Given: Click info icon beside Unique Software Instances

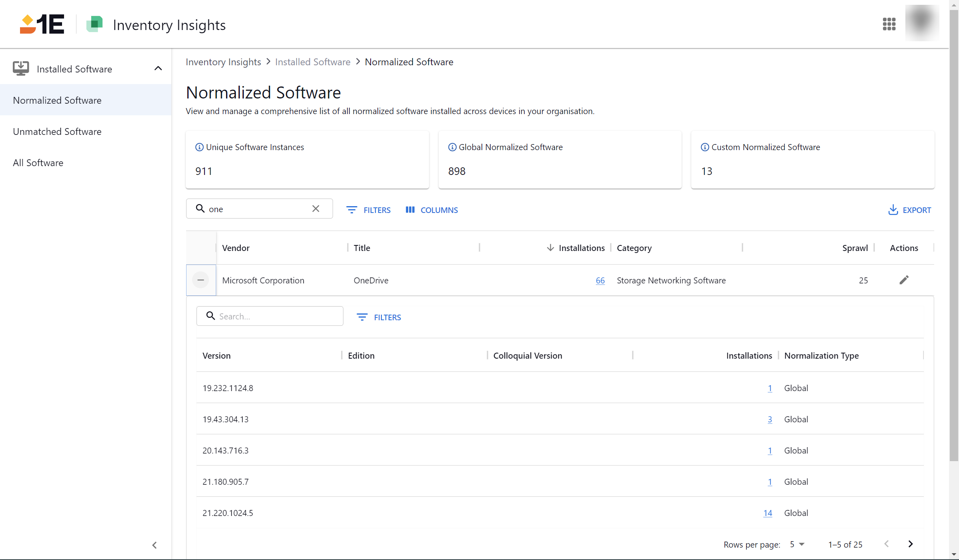Looking at the screenshot, I should (199, 147).
